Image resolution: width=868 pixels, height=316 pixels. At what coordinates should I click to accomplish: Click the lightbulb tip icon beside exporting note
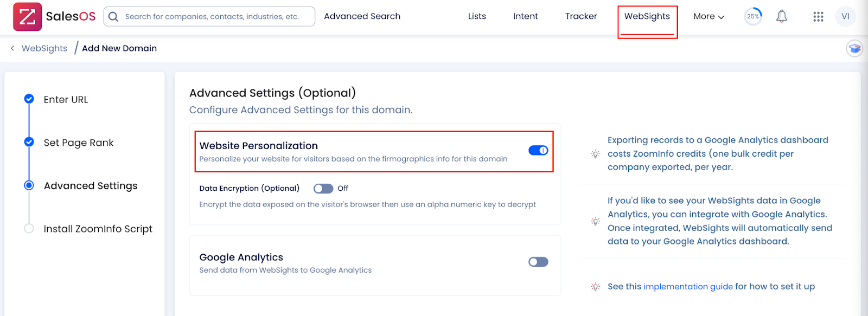[595, 154]
